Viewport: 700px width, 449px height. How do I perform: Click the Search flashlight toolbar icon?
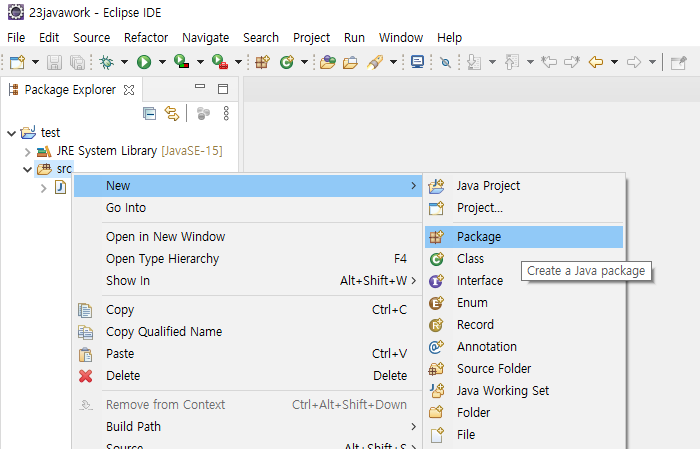(375, 62)
